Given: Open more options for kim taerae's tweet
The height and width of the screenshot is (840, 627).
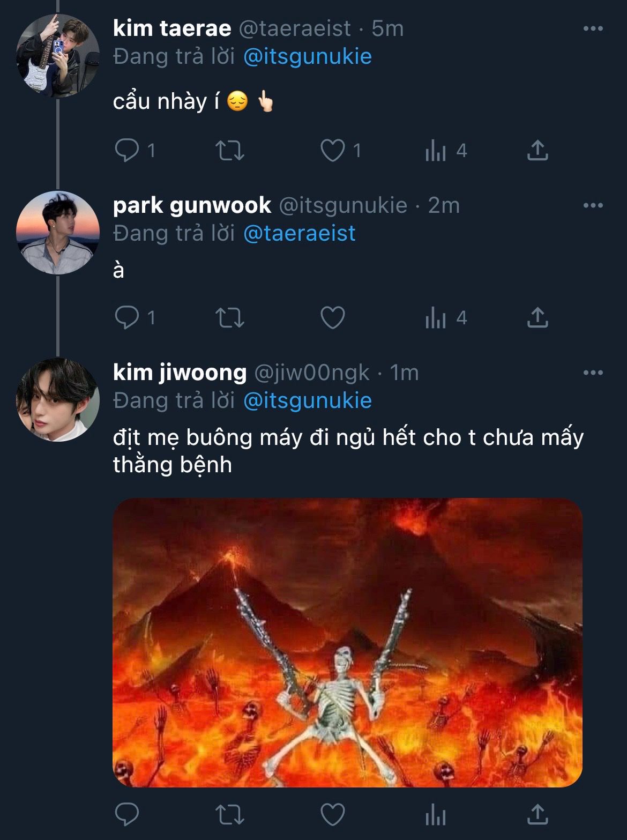Looking at the screenshot, I should (593, 28).
